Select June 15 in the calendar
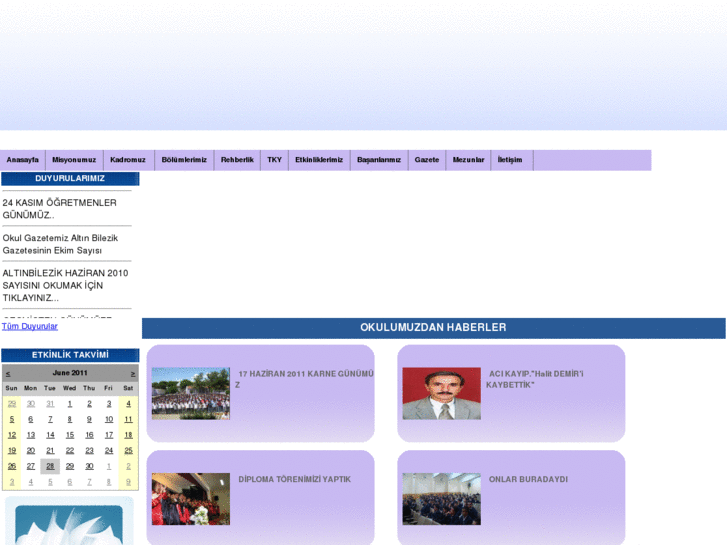The image size is (727, 545). (70, 435)
